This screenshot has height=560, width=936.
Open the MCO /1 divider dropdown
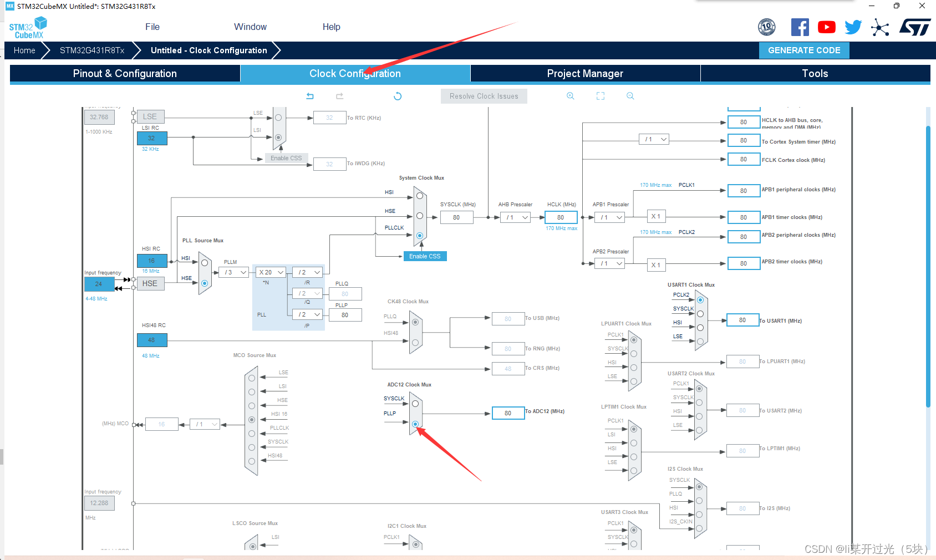point(205,424)
